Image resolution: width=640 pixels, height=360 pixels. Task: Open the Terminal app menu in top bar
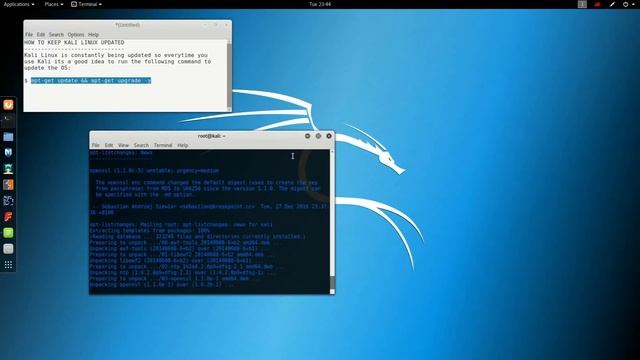(x=86, y=4)
